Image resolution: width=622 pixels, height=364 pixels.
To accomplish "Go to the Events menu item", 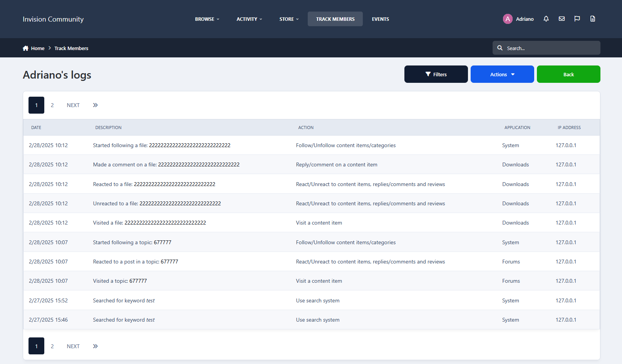I will tap(380, 19).
